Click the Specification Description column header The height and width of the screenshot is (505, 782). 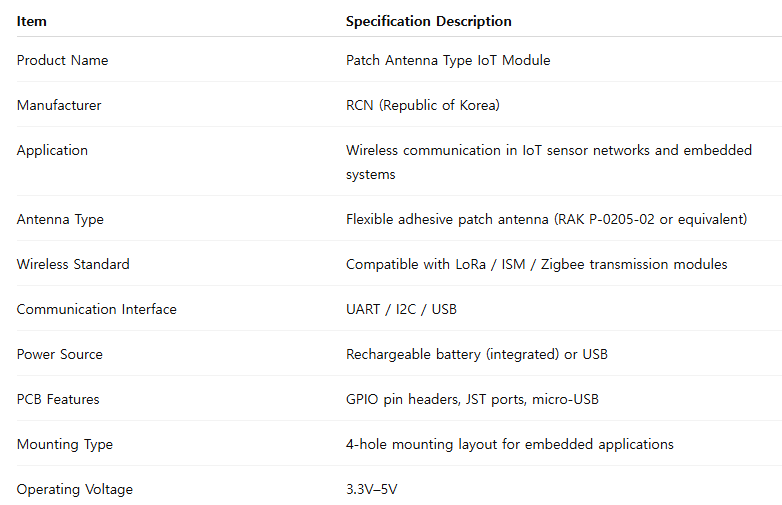pos(428,21)
